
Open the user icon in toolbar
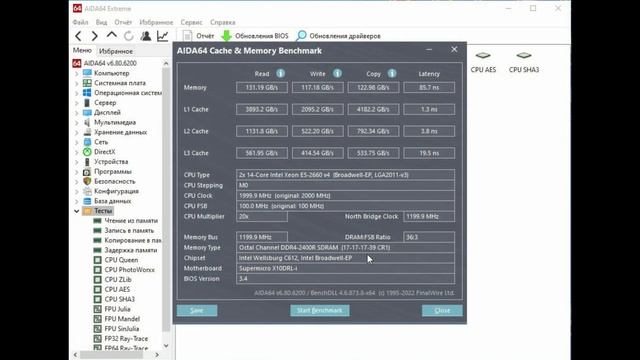pyautogui.click(x=146, y=36)
